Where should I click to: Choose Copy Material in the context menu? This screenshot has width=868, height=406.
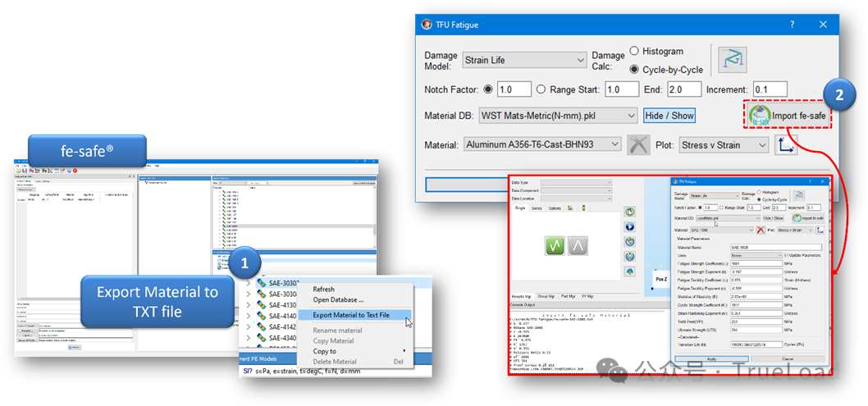pos(355,340)
